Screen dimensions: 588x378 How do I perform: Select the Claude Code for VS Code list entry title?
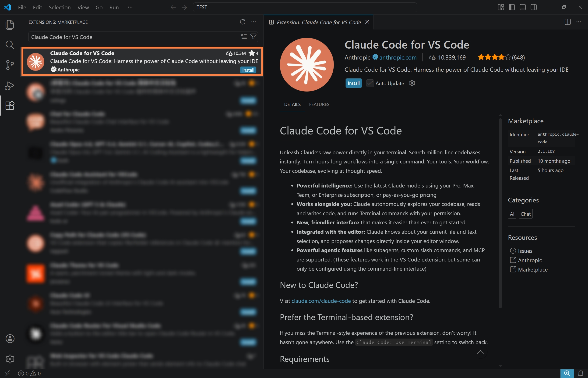[x=82, y=53]
